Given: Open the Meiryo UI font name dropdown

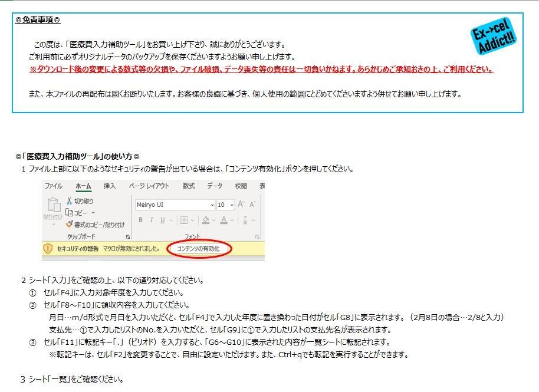Looking at the screenshot, I should [x=212, y=205].
